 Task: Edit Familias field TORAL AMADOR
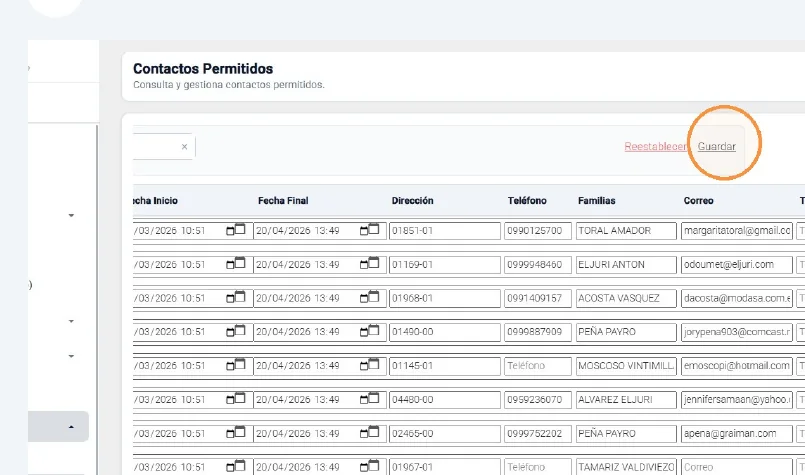tap(626, 231)
